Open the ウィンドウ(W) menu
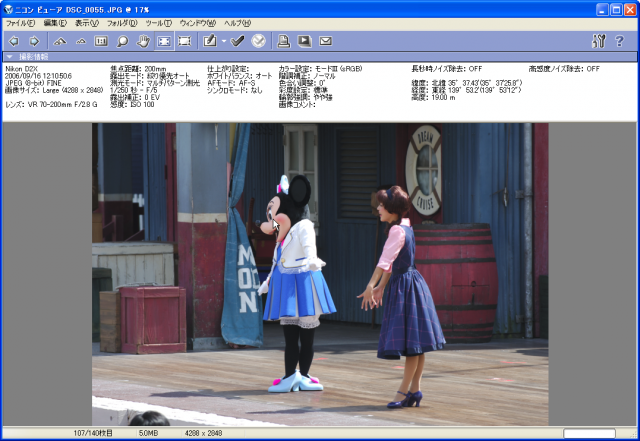This screenshot has width=640, height=441. pyautogui.click(x=198, y=23)
